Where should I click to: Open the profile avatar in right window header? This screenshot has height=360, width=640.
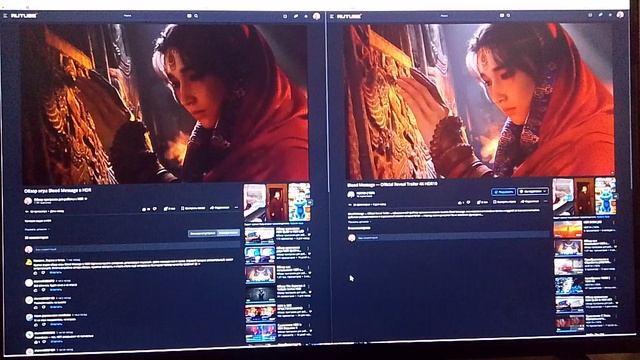click(x=620, y=15)
